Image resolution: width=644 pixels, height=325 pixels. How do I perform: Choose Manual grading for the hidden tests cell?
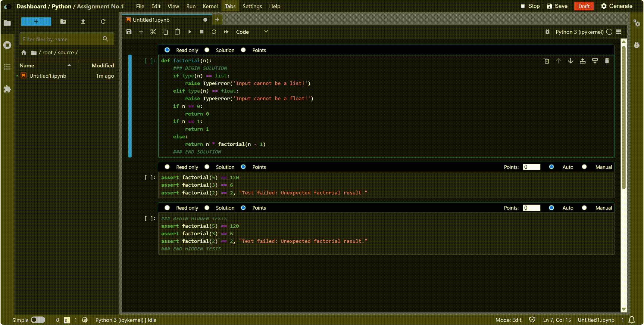pyautogui.click(x=584, y=208)
